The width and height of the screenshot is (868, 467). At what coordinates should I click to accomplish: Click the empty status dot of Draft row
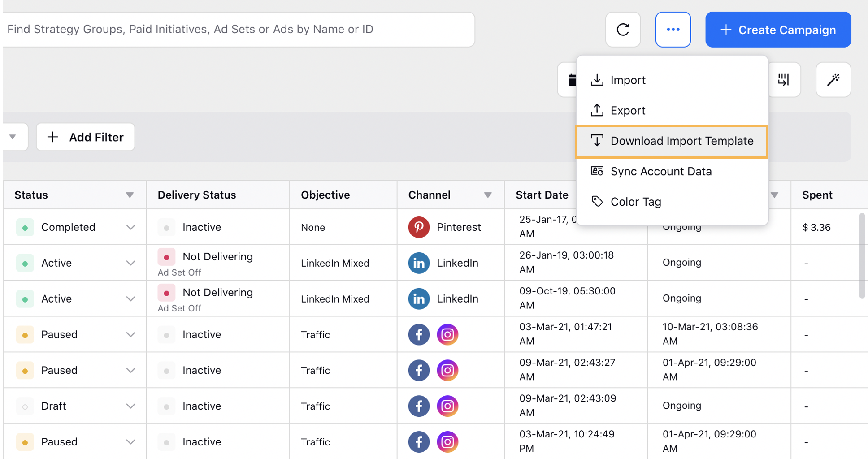(x=25, y=407)
